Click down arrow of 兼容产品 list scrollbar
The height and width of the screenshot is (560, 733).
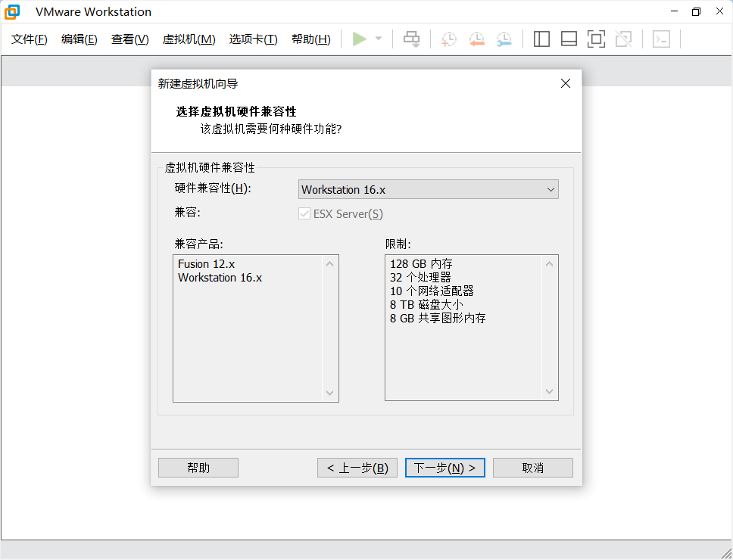pos(329,393)
